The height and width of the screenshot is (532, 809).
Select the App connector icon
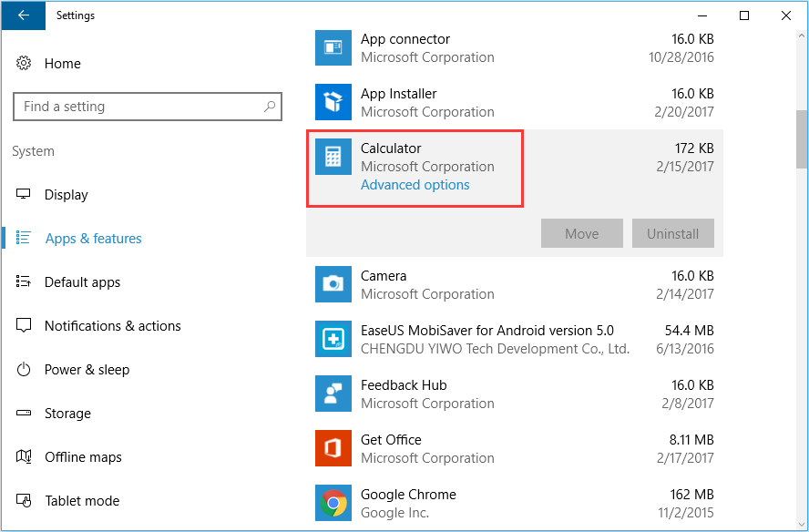pyautogui.click(x=333, y=47)
